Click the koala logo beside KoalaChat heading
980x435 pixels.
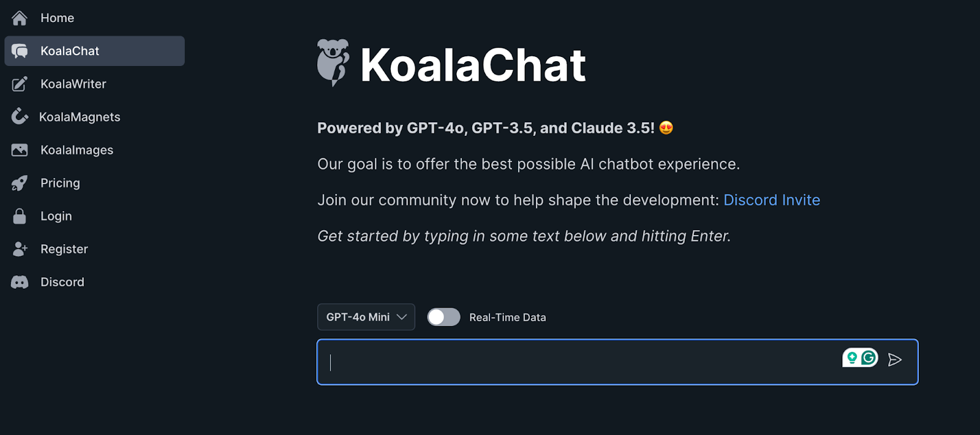(333, 62)
